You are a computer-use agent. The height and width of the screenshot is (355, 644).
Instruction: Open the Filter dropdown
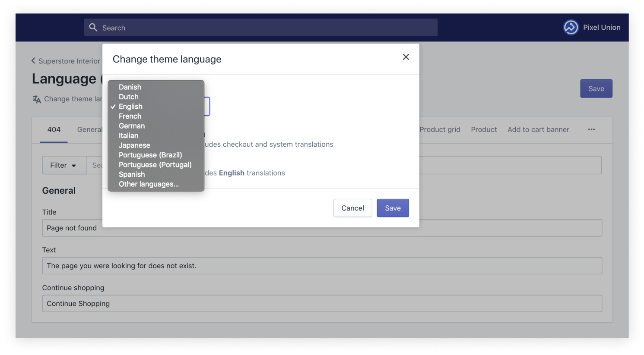[x=63, y=165]
